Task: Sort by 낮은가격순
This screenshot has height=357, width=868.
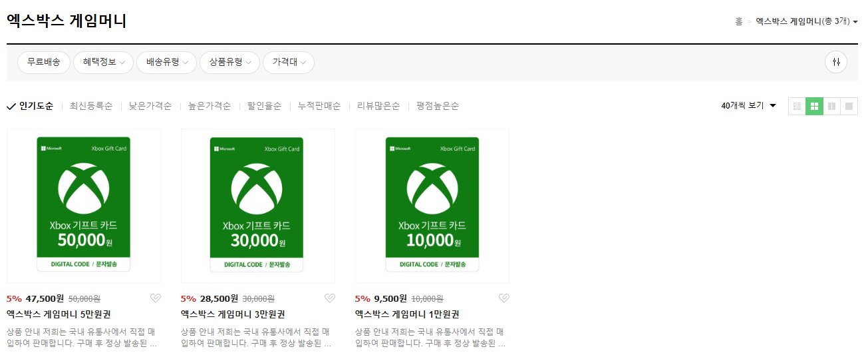Action: [150, 106]
